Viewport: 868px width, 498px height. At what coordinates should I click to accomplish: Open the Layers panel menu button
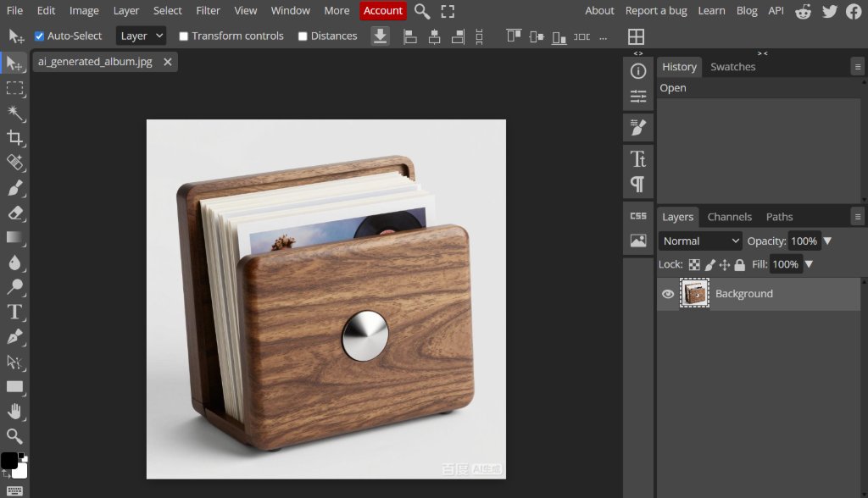tap(858, 217)
